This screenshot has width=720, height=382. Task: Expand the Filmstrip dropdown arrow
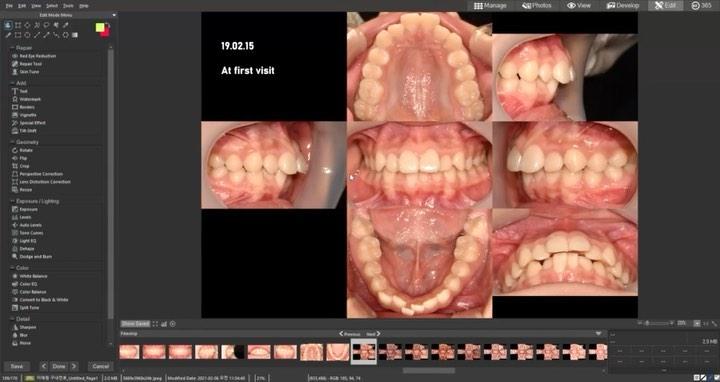coord(598,333)
